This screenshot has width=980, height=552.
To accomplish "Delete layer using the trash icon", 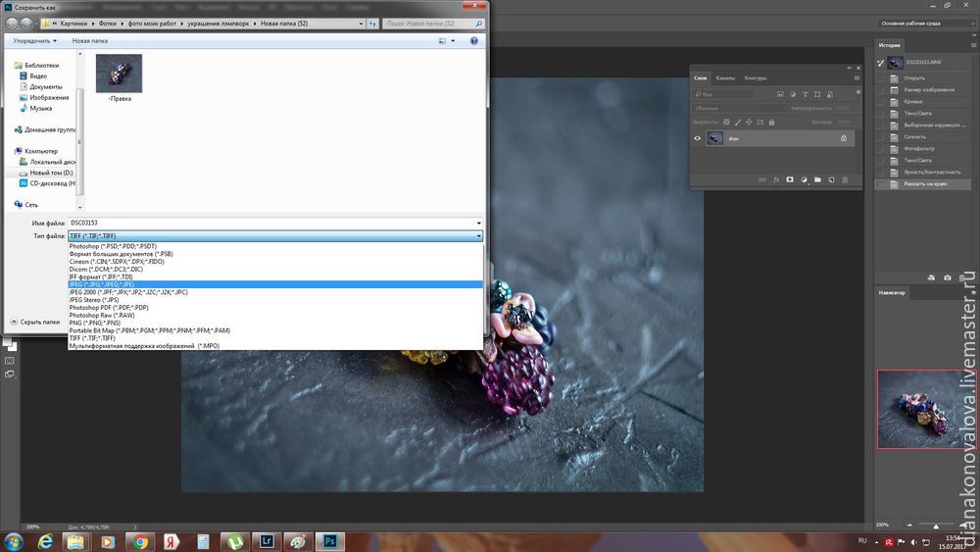I will pyautogui.click(x=845, y=180).
